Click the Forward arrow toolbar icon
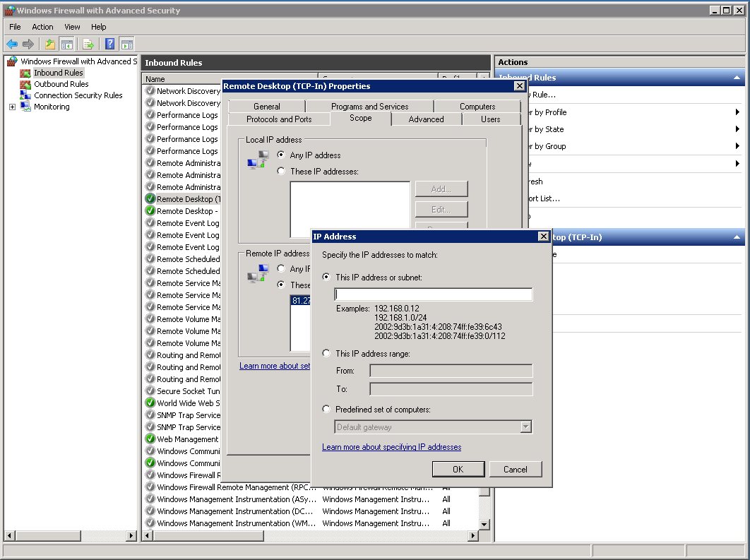Image resolution: width=750 pixels, height=560 pixels. tap(28, 44)
